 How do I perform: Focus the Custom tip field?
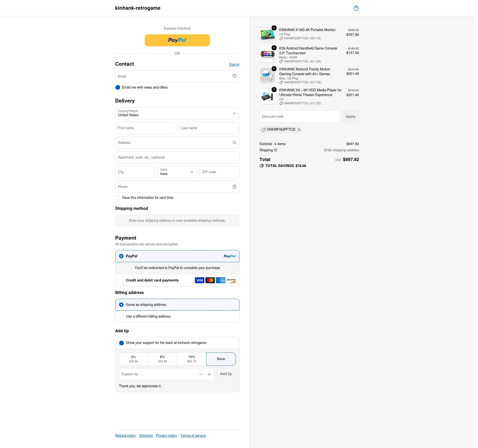(x=167, y=374)
